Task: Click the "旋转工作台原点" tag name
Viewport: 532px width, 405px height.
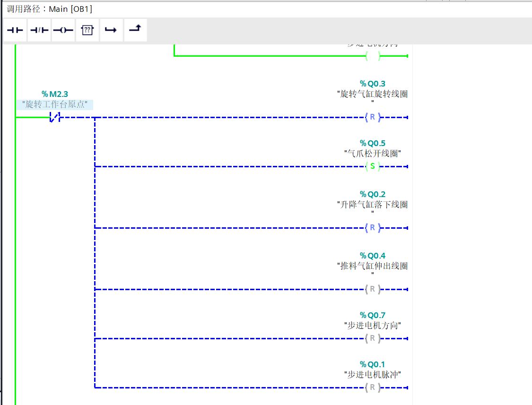Action: pyautogui.click(x=55, y=104)
